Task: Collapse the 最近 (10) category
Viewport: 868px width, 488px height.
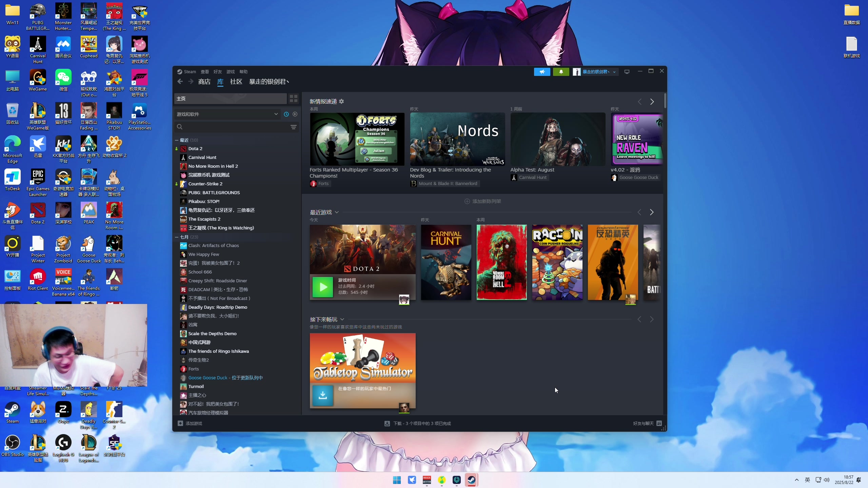Action: pyautogui.click(x=177, y=140)
